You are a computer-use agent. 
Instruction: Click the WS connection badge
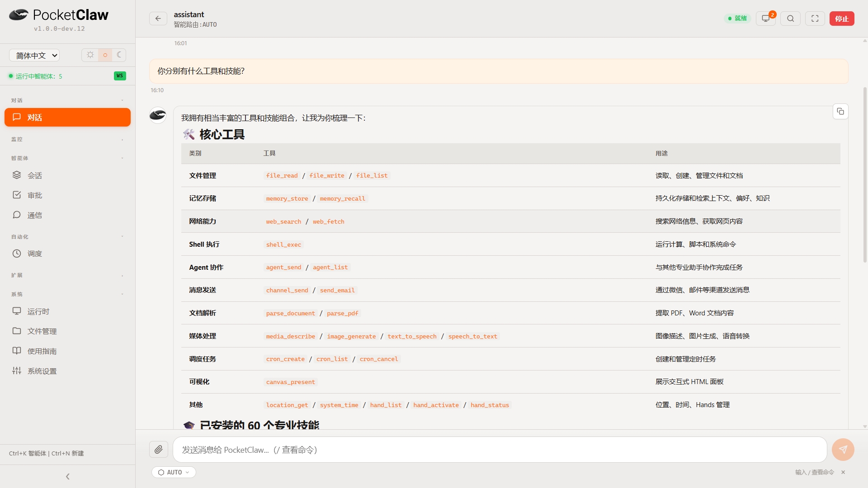pyautogui.click(x=120, y=76)
